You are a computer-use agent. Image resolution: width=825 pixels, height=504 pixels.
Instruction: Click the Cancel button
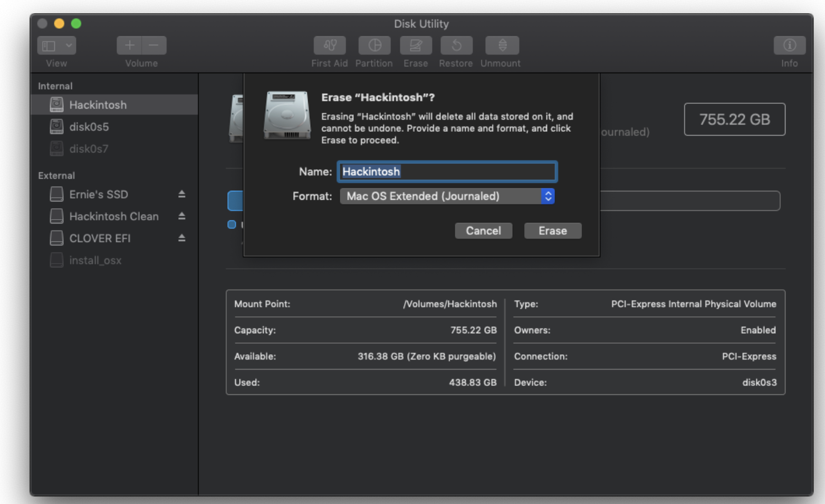tap(484, 231)
